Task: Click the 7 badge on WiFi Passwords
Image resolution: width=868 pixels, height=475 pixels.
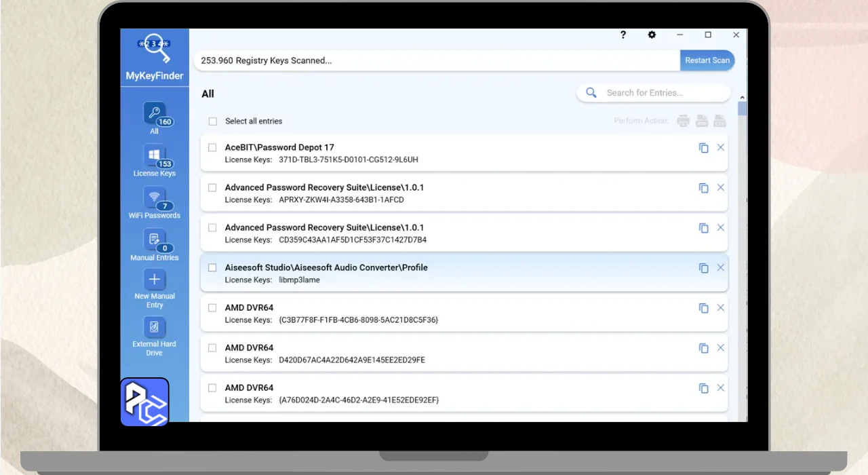Action: pos(165,206)
